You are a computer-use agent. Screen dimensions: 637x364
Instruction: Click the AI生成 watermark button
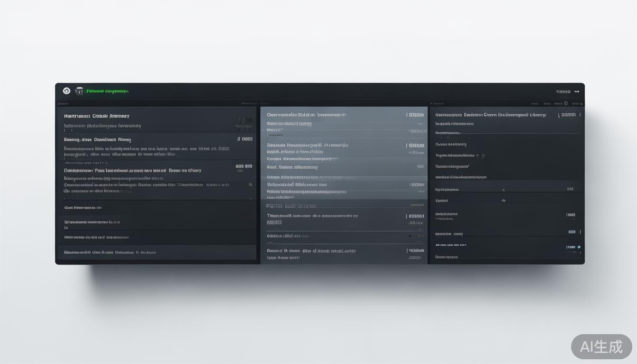point(601,346)
